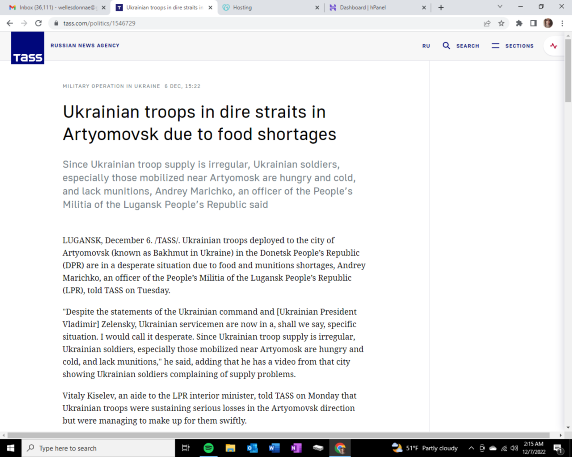Open the Chrome extensions puzzle icon
Screen dimensions: 572x457
[x=519, y=23]
